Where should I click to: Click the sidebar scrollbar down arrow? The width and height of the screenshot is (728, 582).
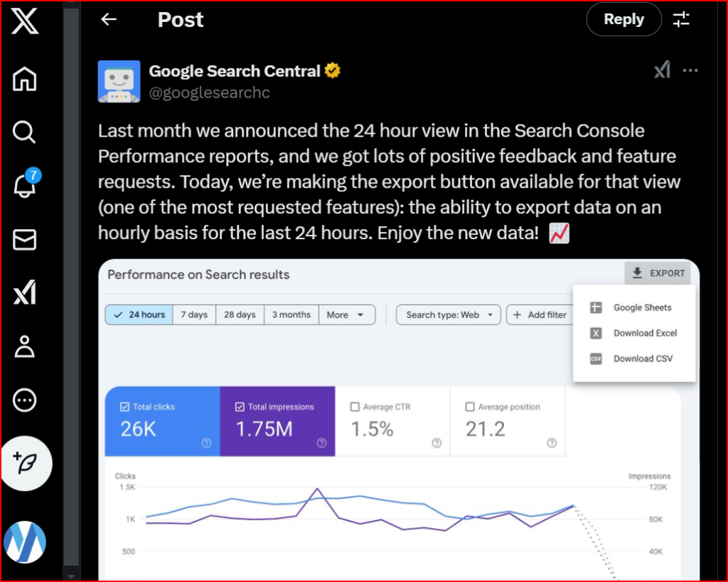coord(71,576)
